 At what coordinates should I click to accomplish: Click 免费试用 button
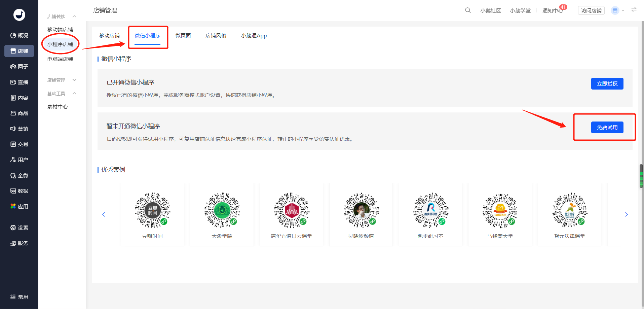coord(607,128)
